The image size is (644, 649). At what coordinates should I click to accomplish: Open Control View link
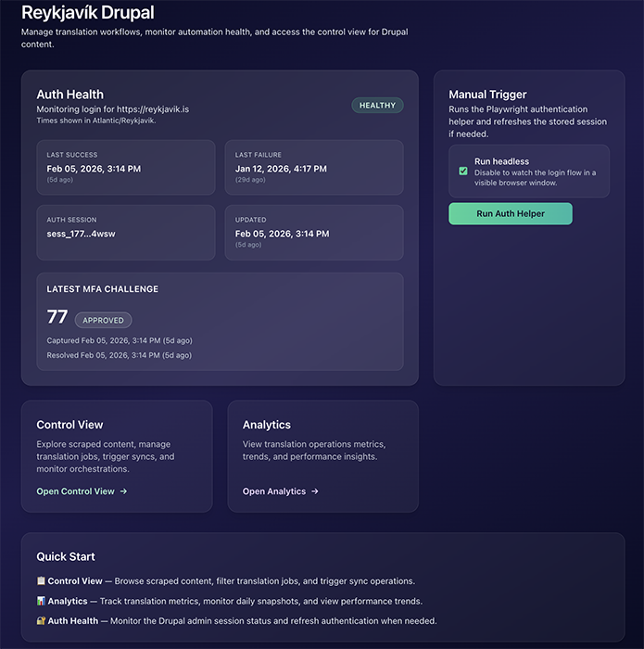coord(76,491)
